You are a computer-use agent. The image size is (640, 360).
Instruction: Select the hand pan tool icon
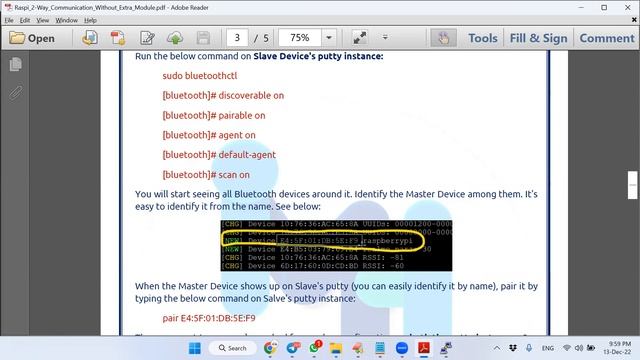coord(443,38)
